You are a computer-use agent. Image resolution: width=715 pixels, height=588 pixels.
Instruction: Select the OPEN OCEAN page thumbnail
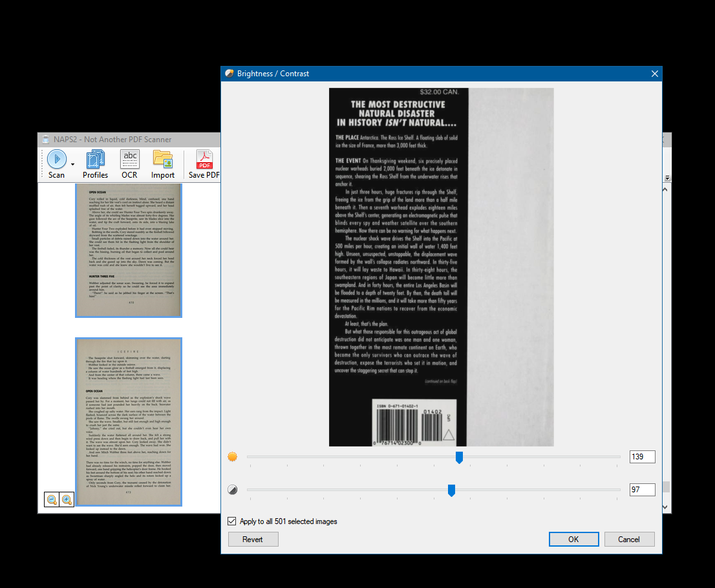click(129, 250)
